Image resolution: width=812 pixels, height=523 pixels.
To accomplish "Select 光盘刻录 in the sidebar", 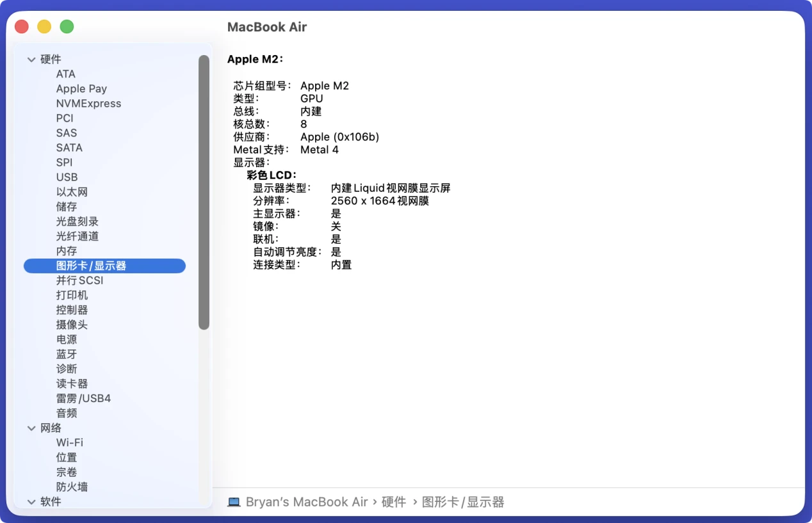I will (77, 221).
